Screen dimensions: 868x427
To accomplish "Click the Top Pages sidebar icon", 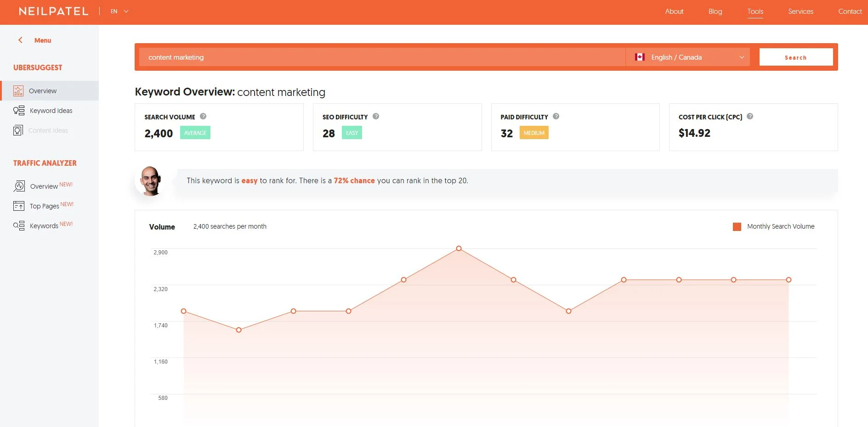I will 19,206.
